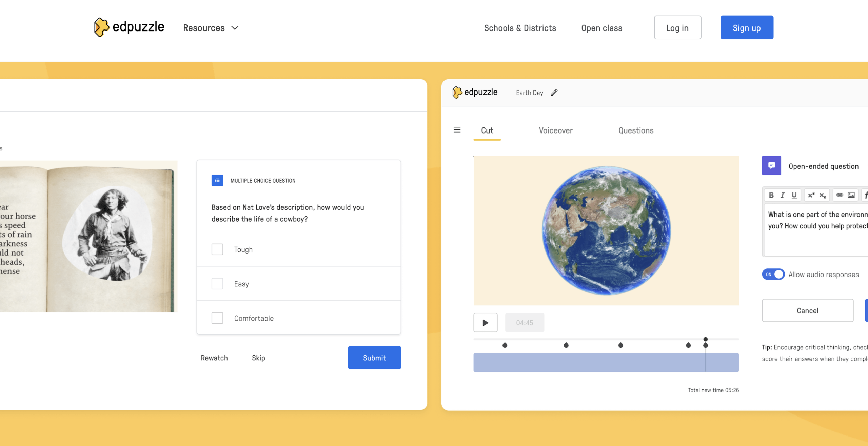Click the Bold formatting icon

(x=771, y=195)
